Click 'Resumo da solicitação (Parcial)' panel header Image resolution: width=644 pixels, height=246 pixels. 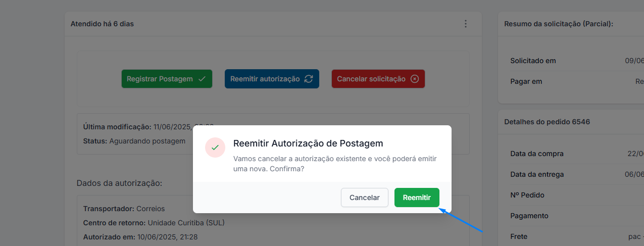559,24
